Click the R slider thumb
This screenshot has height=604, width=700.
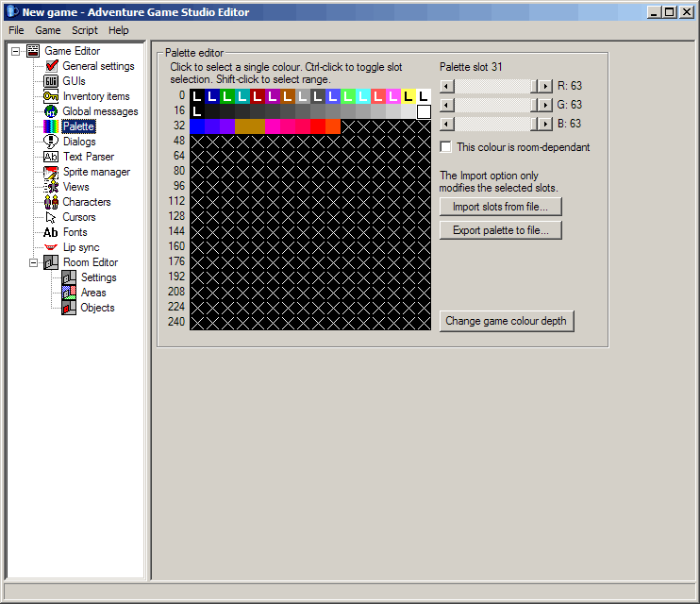pyautogui.click(x=533, y=86)
